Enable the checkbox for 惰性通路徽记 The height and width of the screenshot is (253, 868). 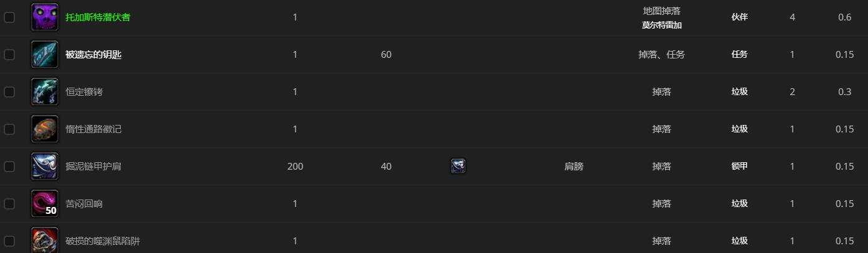pos(9,129)
